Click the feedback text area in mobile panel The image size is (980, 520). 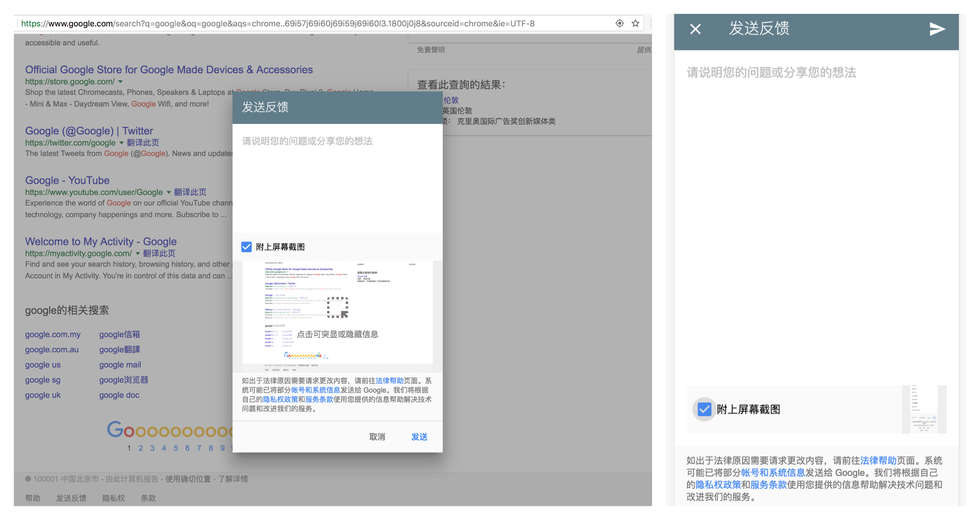pos(816,217)
